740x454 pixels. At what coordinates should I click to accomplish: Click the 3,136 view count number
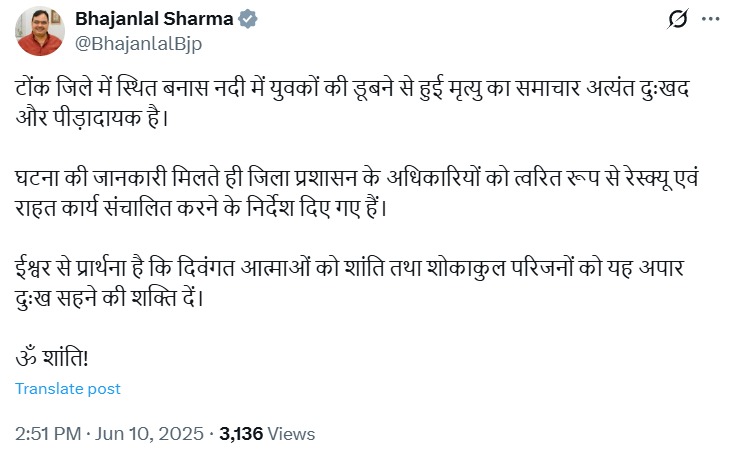240,433
